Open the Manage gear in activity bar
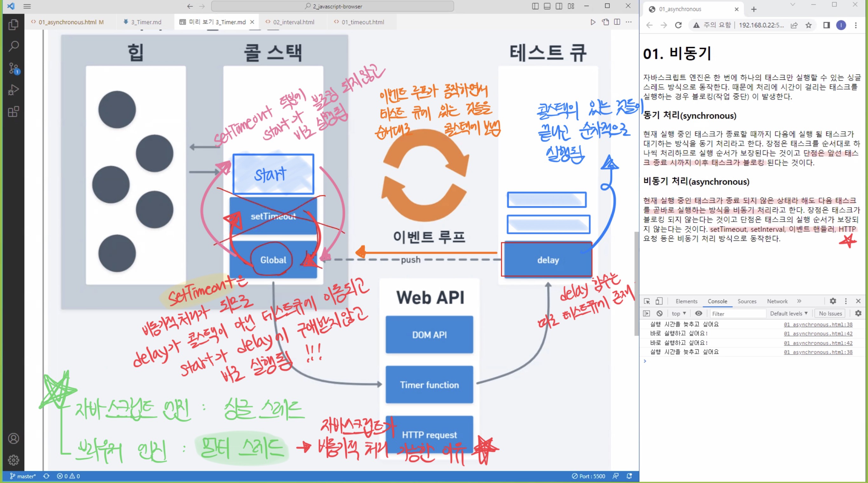Screen dimensions: 868x483 point(13,460)
